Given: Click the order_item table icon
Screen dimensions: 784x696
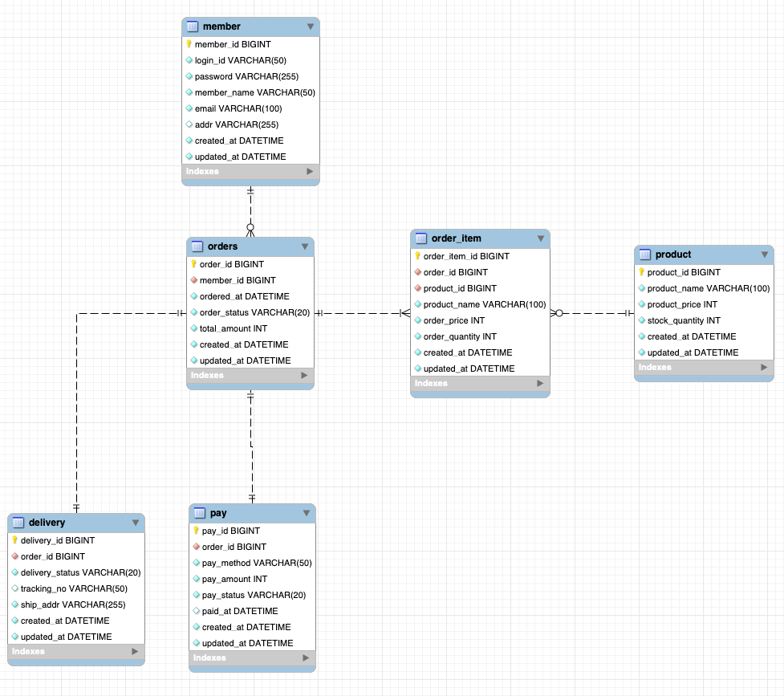Looking at the screenshot, I should point(421,238).
